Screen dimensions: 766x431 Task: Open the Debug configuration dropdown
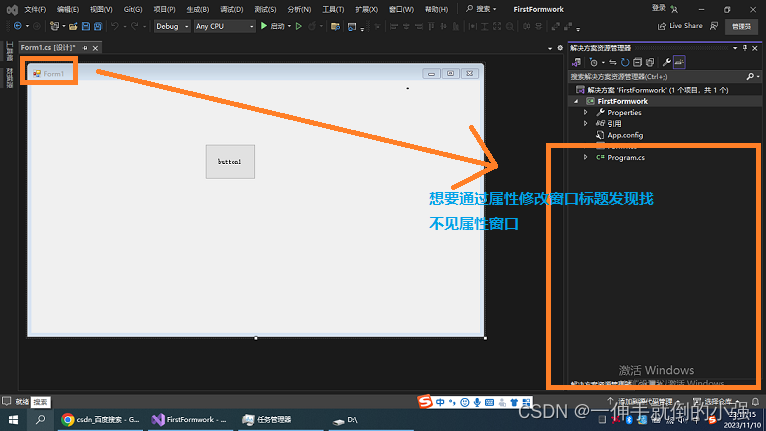coord(171,26)
